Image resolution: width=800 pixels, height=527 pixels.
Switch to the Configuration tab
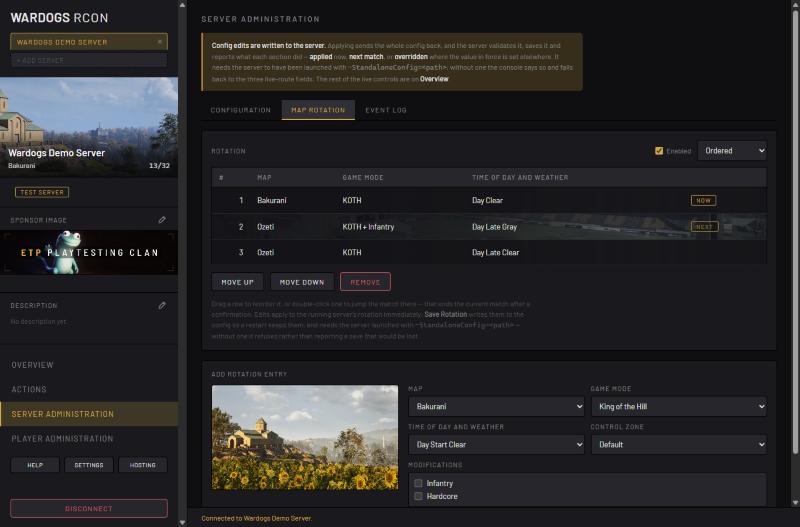241,110
